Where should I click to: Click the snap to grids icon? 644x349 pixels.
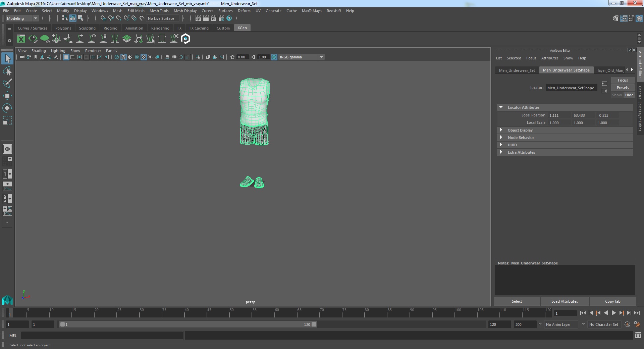[103, 18]
